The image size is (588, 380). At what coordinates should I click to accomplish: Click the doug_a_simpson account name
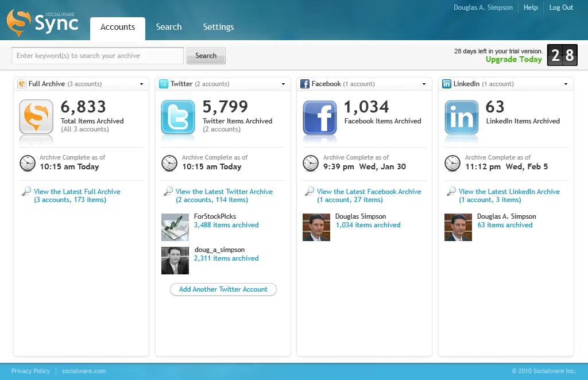219,250
